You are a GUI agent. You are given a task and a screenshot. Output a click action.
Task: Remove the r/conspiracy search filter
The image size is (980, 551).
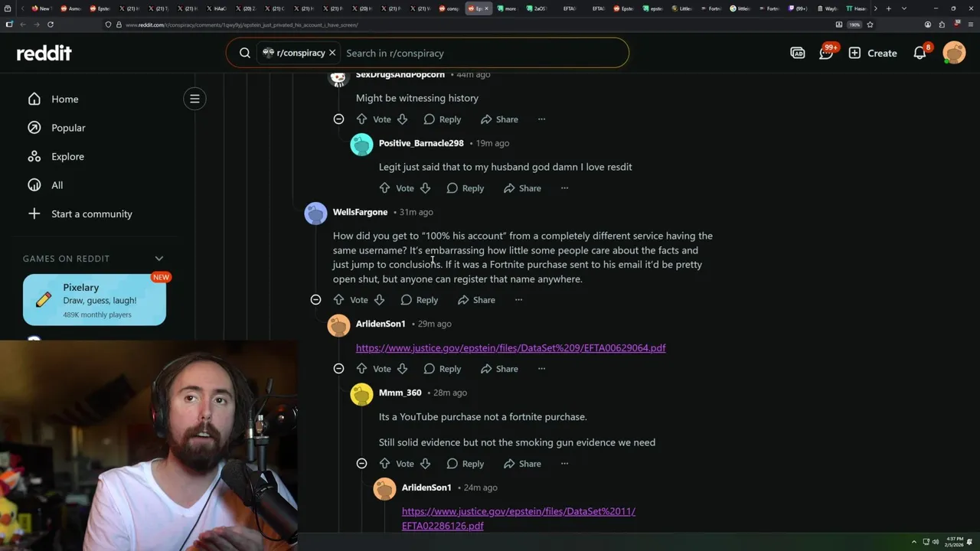tap(332, 53)
